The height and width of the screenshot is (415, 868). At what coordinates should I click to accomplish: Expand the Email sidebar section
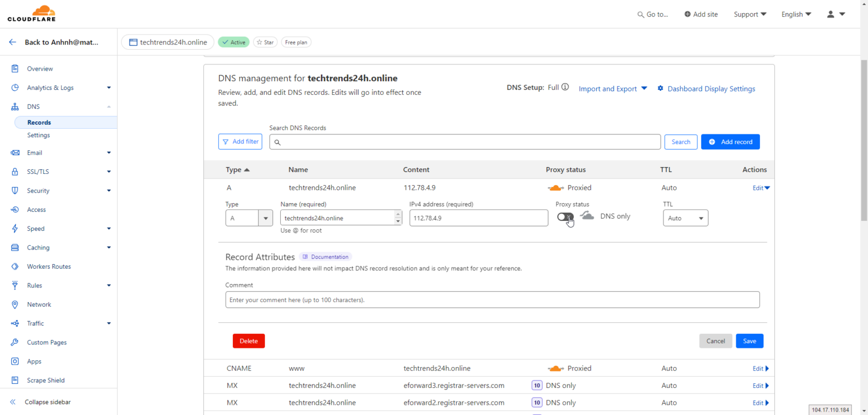tap(61, 153)
